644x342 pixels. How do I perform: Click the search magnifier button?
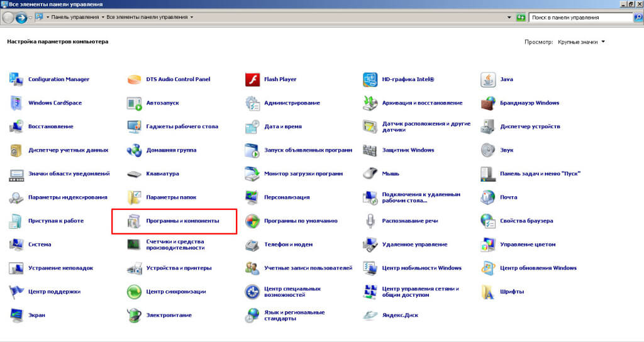point(638,18)
